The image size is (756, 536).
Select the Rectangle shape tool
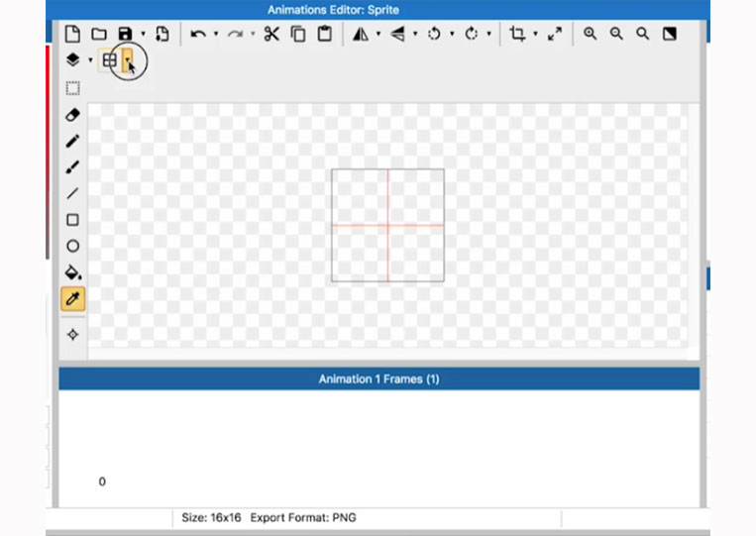pos(72,220)
